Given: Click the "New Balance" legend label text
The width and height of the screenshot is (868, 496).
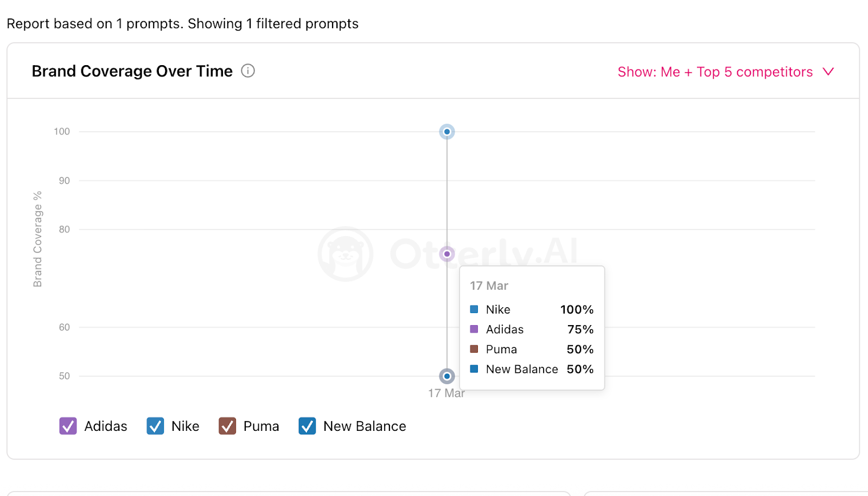Looking at the screenshot, I should click(365, 426).
